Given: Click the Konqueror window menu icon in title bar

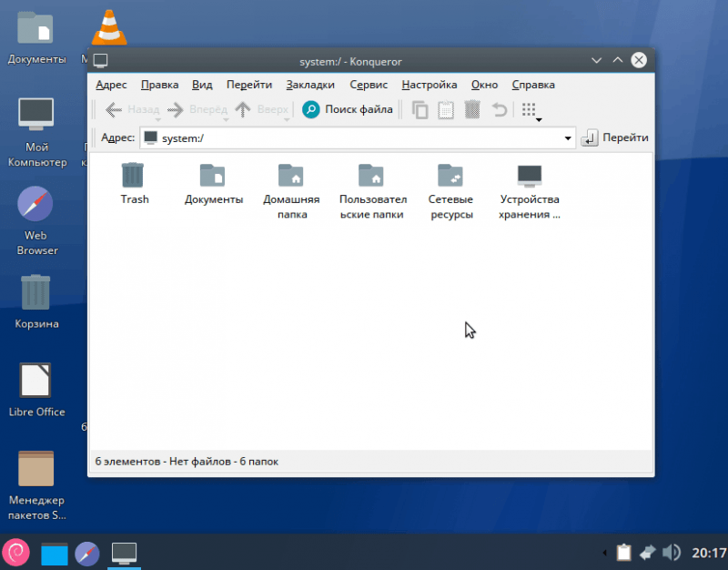Looking at the screenshot, I should (100, 61).
